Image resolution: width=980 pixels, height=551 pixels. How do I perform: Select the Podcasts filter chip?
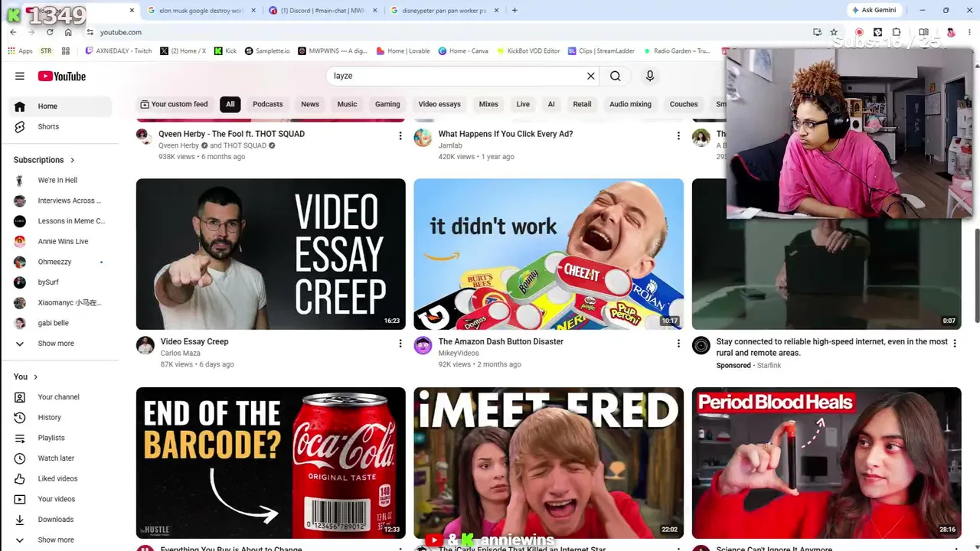coord(268,104)
